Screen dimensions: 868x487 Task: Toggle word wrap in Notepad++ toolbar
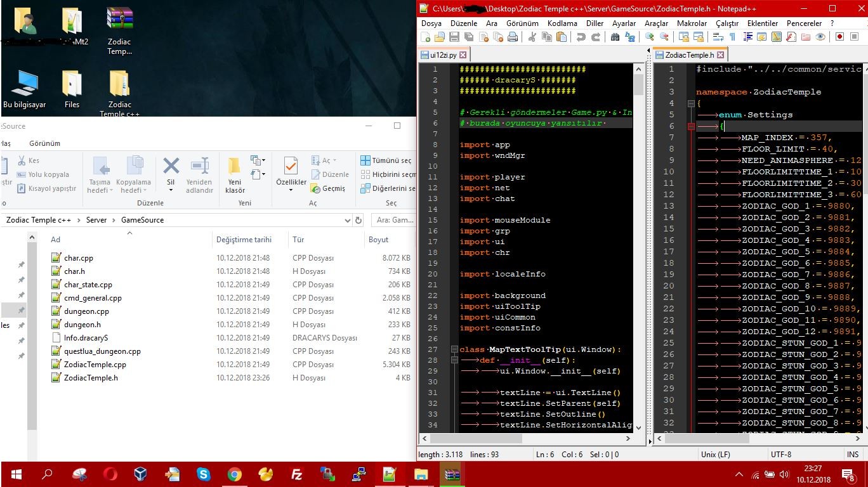[718, 37]
